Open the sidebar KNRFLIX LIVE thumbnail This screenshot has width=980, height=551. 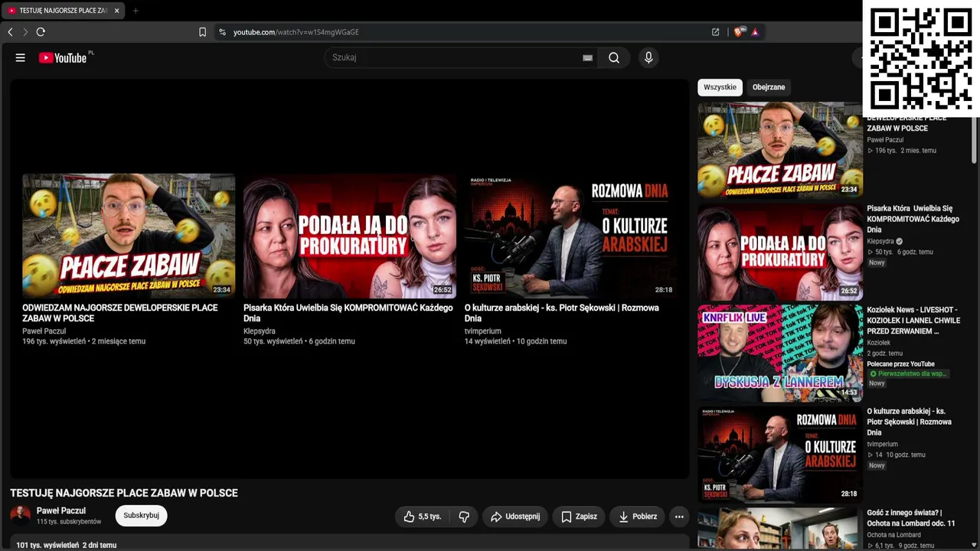(779, 353)
